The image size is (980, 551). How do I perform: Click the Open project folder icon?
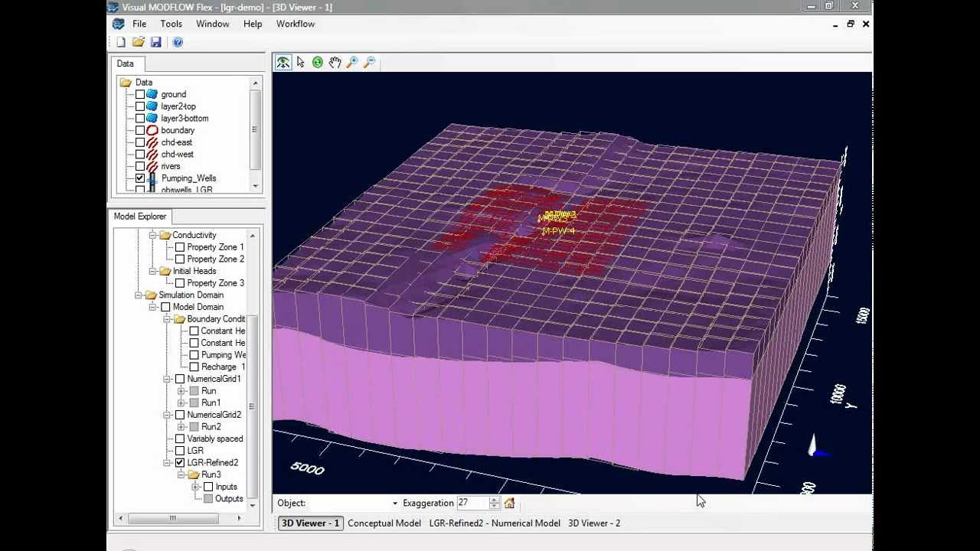coord(138,42)
